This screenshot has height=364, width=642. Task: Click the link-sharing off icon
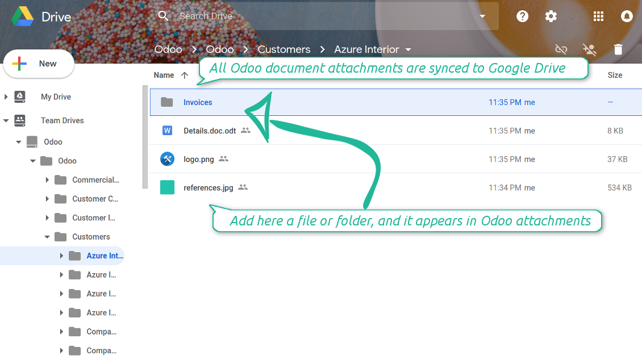[x=561, y=49]
